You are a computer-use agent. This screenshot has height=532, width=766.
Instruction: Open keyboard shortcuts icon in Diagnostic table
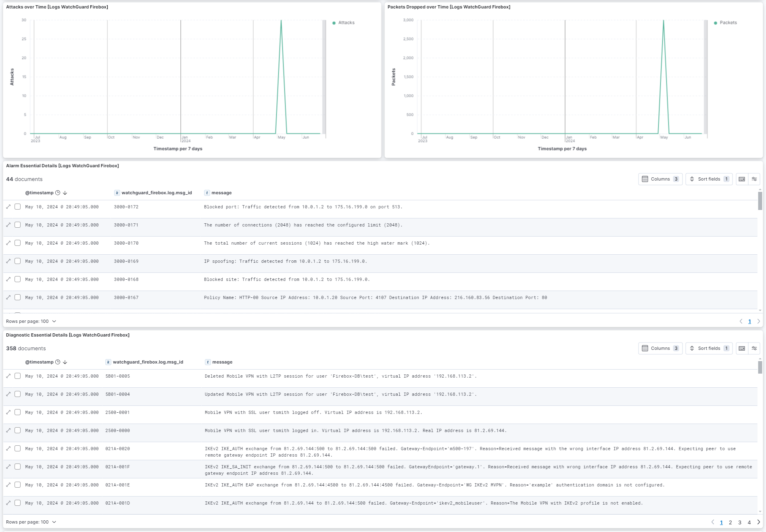[x=742, y=348]
